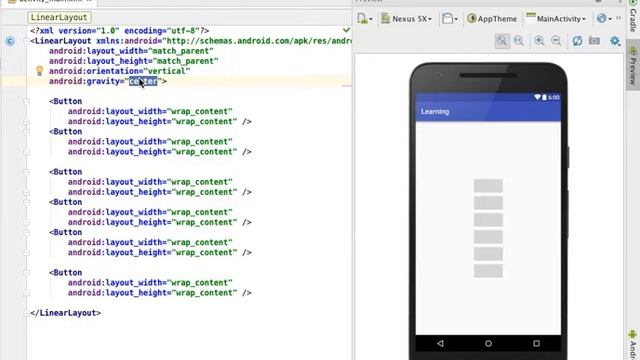Select the top button in phone preview
This screenshot has width=640, height=360.
[488, 186]
